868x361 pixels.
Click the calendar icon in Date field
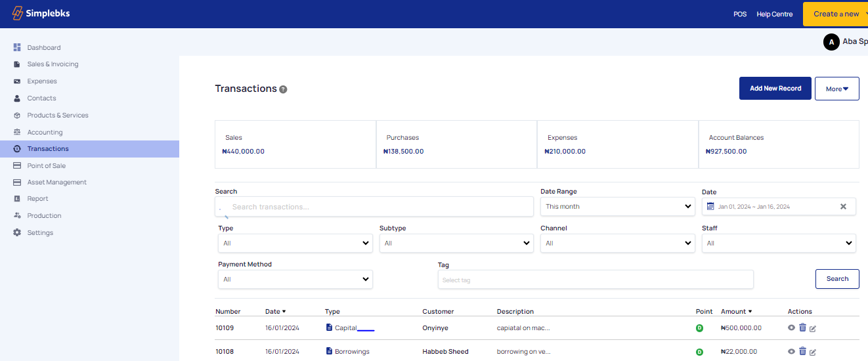(x=710, y=206)
